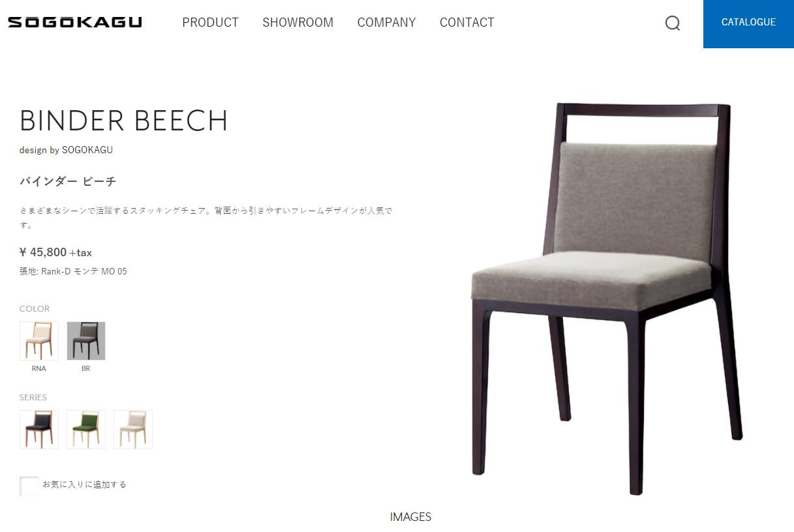
Task: Click the ¥ 45,800 price text
Action: [x=43, y=252]
